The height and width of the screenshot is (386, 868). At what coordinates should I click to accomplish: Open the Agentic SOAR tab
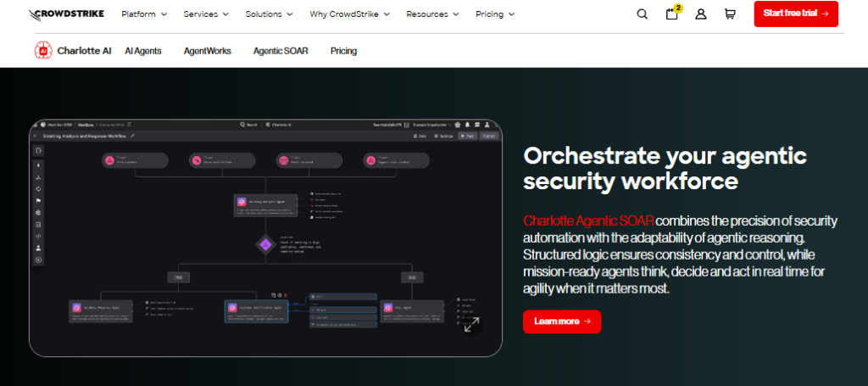tap(281, 51)
